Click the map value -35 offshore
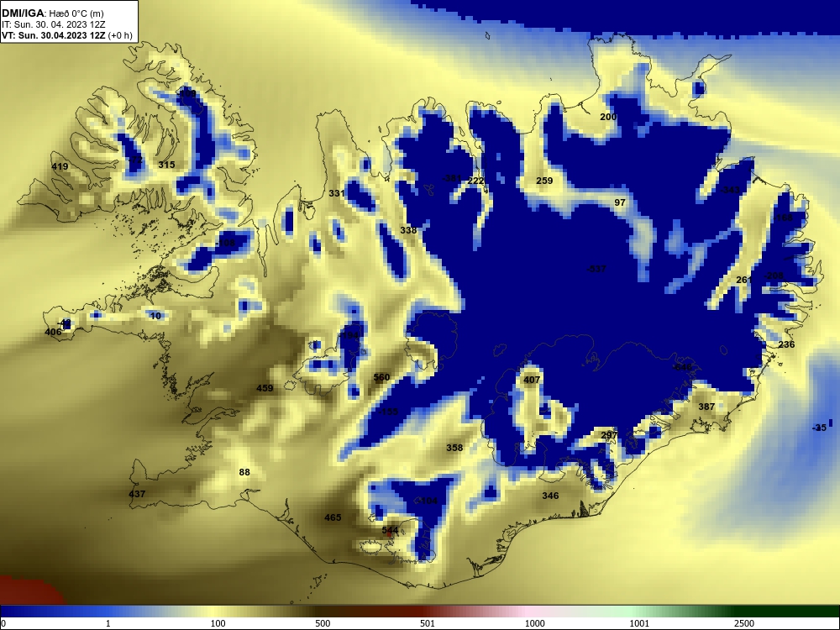 (819, 428)
